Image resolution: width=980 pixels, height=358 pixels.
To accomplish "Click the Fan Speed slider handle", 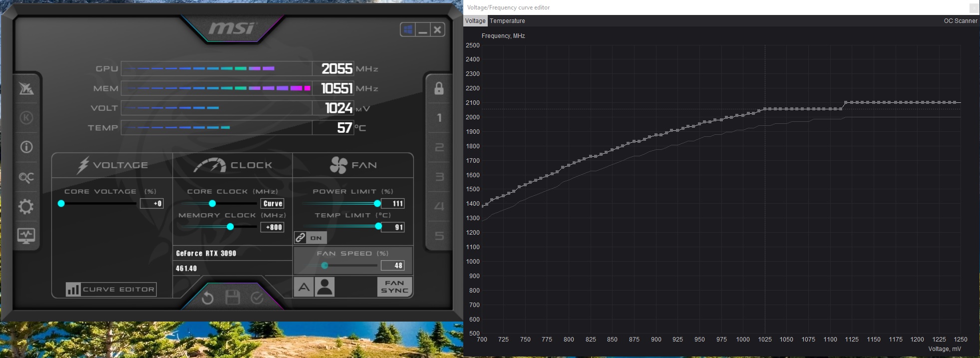I will (x=325, y=265).
